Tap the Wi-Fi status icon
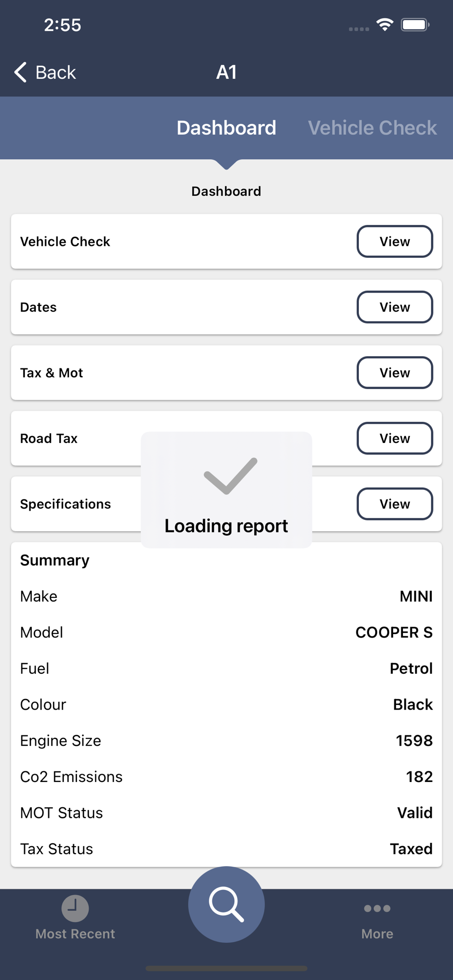Screen dimensions: 453x980 [385, 24]
